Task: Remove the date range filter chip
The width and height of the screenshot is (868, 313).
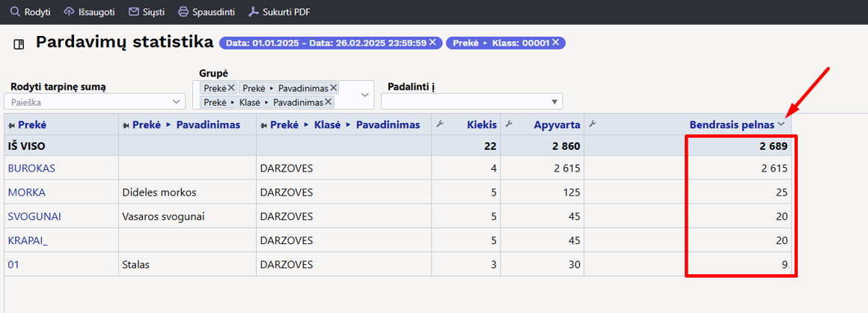Action: [433, 43]
